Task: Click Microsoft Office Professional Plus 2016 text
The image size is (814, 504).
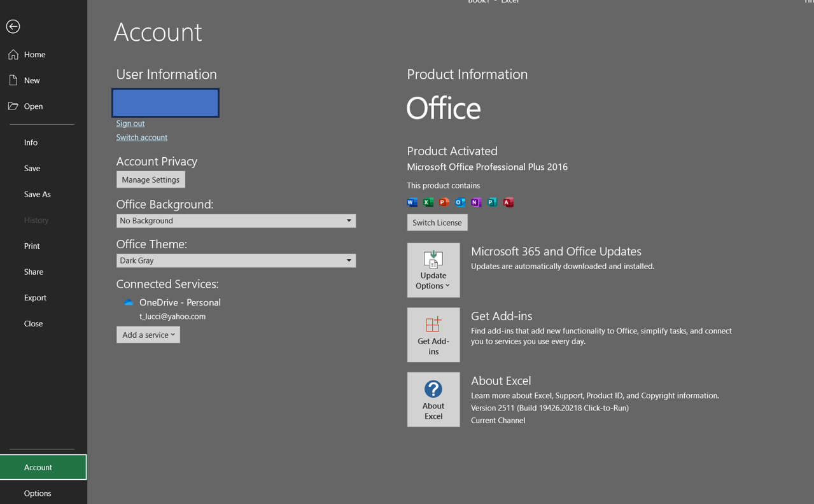Action: point(488,167)
